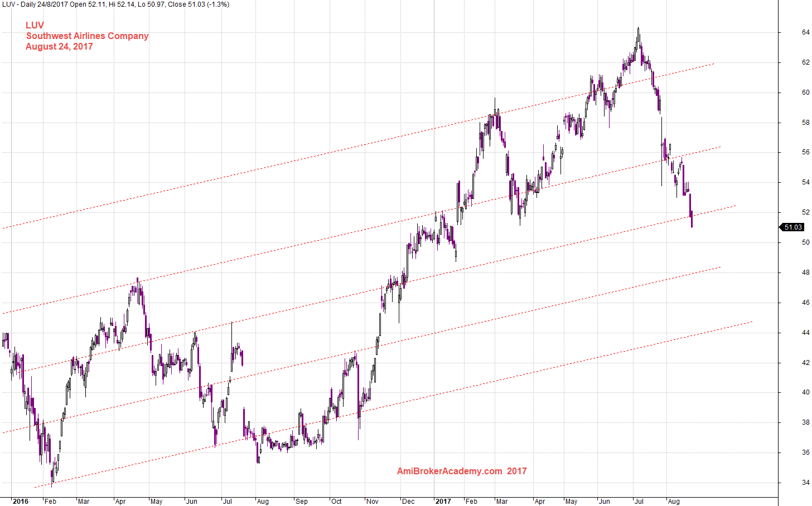
Task: Click the Oct label on time axis
Action: (x=336, y=502)
